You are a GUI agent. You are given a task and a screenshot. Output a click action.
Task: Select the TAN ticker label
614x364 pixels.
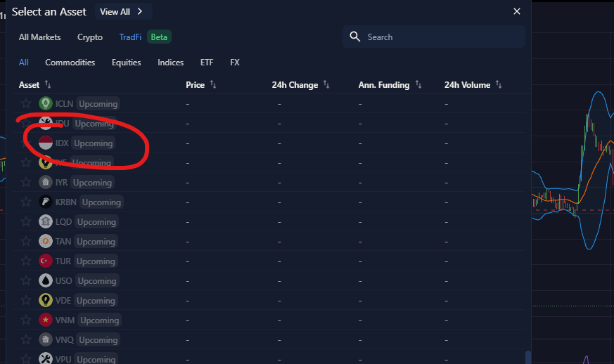click(x=63, y=241)
